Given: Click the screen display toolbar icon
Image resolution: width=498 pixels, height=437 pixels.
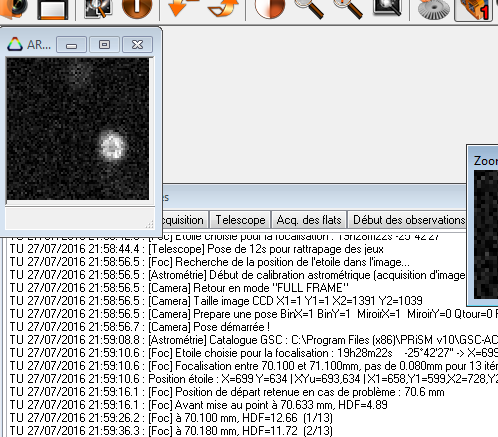Looking at the screenshot, I should click(53, 9).
